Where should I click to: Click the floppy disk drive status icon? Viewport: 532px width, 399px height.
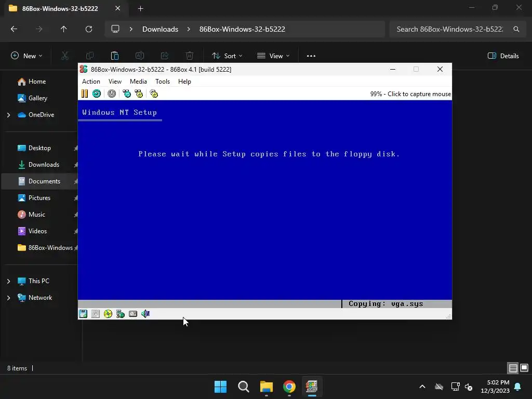(83, 314)
